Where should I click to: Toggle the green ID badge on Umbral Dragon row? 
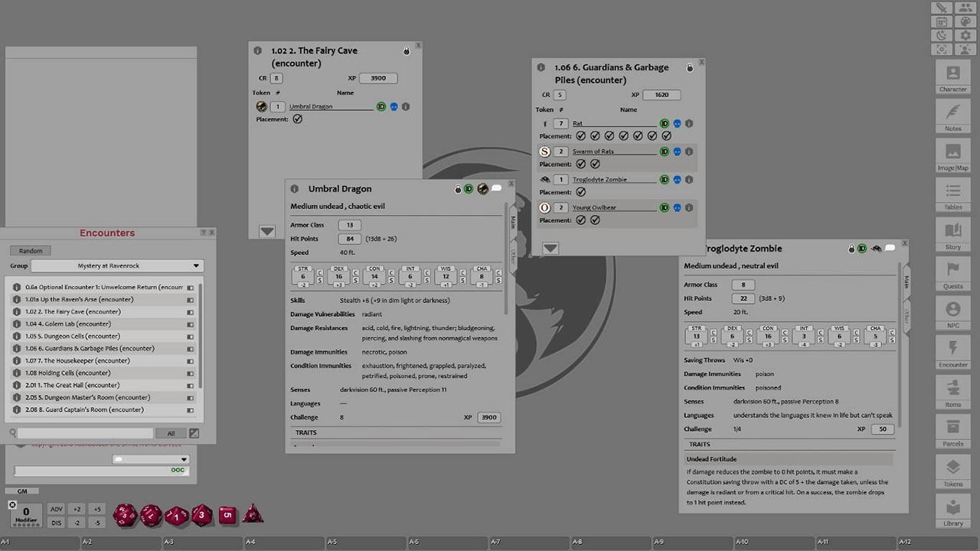381,106
